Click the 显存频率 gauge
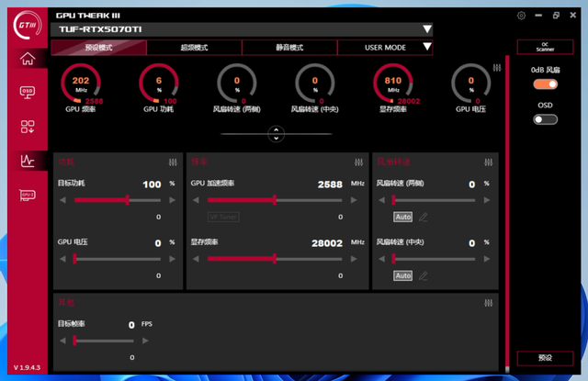The height and width of the screenshot is (381, 588). click(x=393, y=84)
